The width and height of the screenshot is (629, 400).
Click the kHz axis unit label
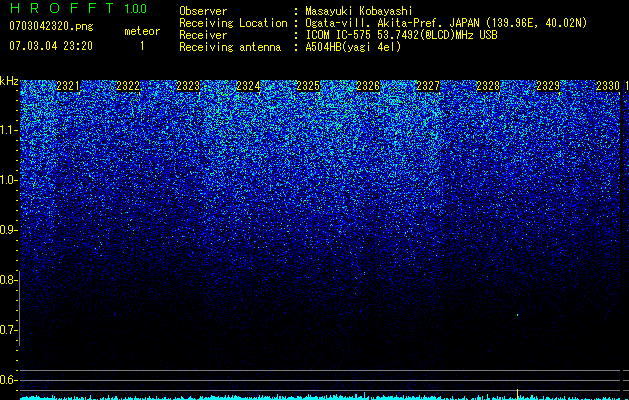click(x=9, y=81)
